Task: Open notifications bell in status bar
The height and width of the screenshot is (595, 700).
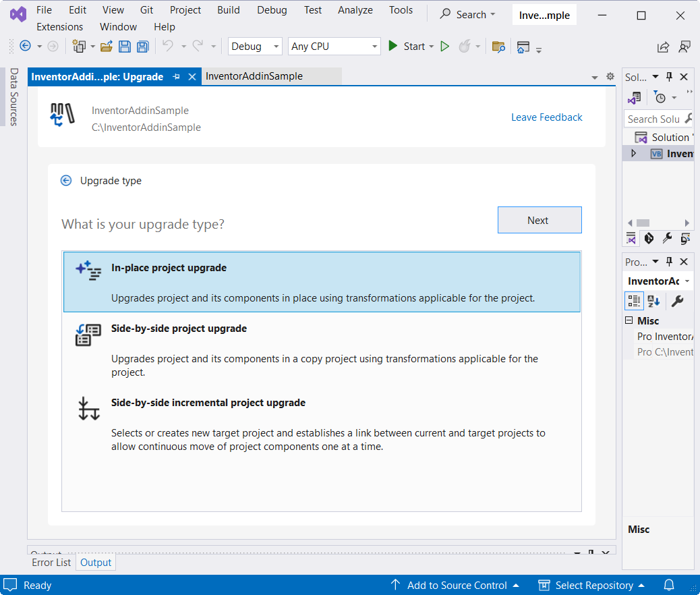Action: (x=669, y=585)
